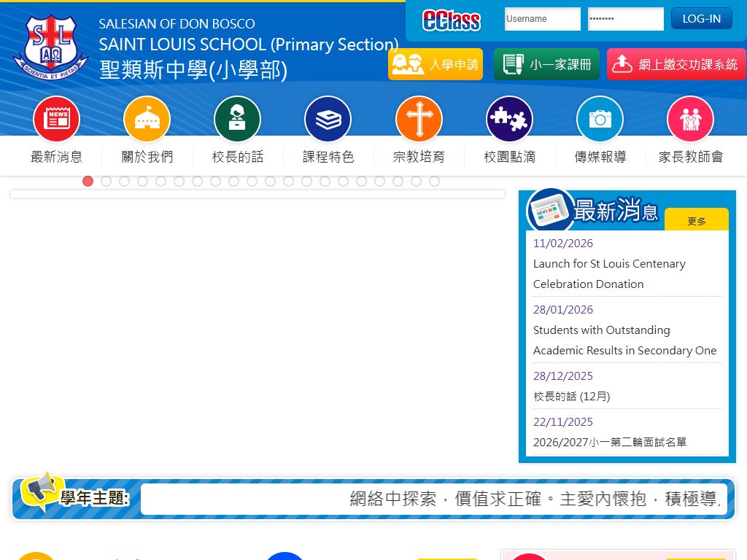Click the date 28/01/2026

(x=563, y=309)
